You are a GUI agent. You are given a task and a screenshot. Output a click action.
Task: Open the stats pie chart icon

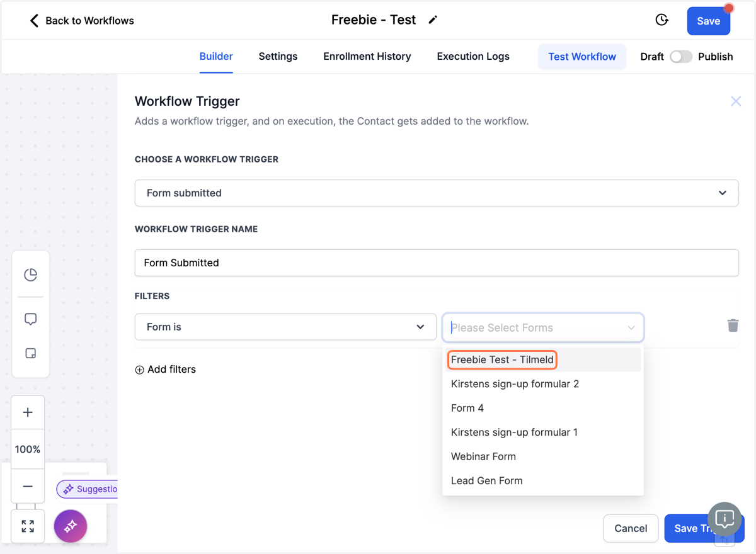click(30, 274)
